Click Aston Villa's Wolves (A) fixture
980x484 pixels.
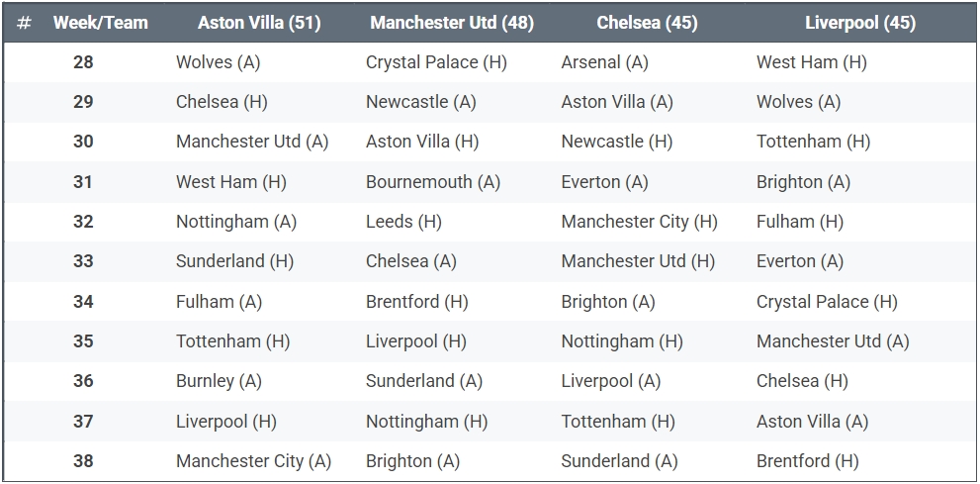[218, 62]
